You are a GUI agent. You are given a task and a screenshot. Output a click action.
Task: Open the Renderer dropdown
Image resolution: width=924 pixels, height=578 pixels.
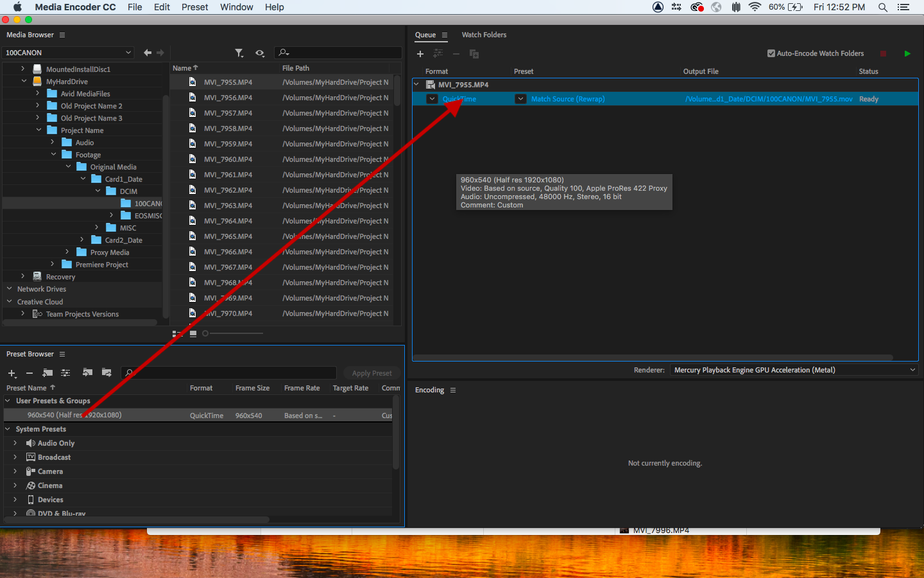794,370
